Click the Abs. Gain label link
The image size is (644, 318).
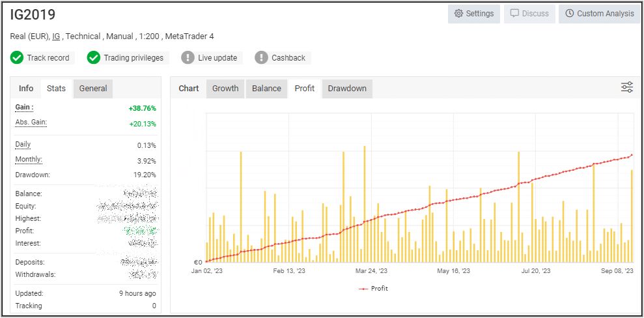[31, 123]
